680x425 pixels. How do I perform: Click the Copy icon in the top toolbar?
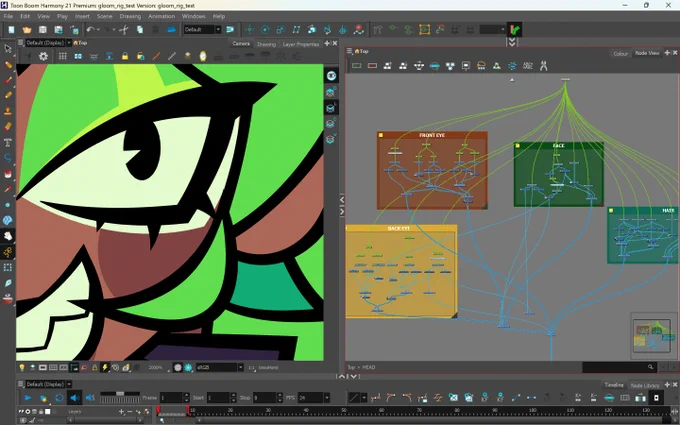point(140,29)
